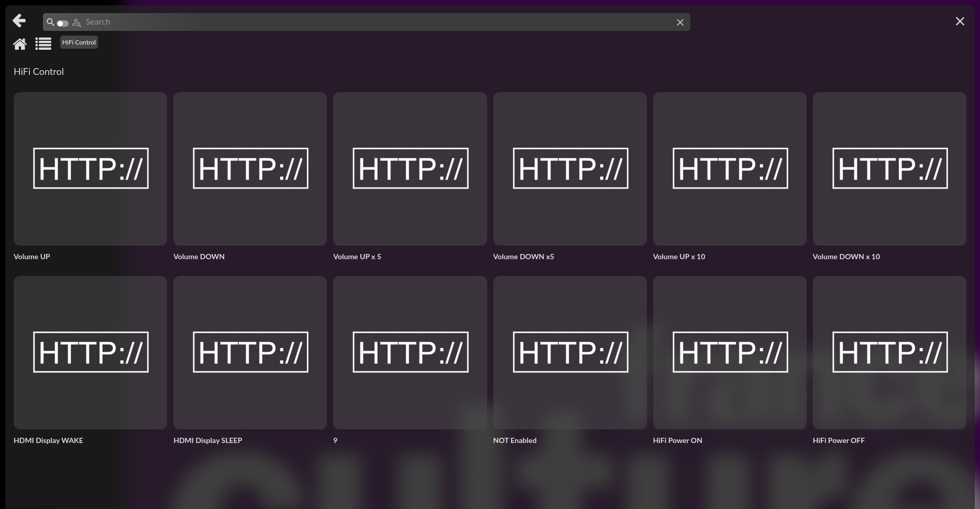This screenshot has width=980, height=509.
Task: Click the Volume UP x 5 tile
Action: (410, 169)
